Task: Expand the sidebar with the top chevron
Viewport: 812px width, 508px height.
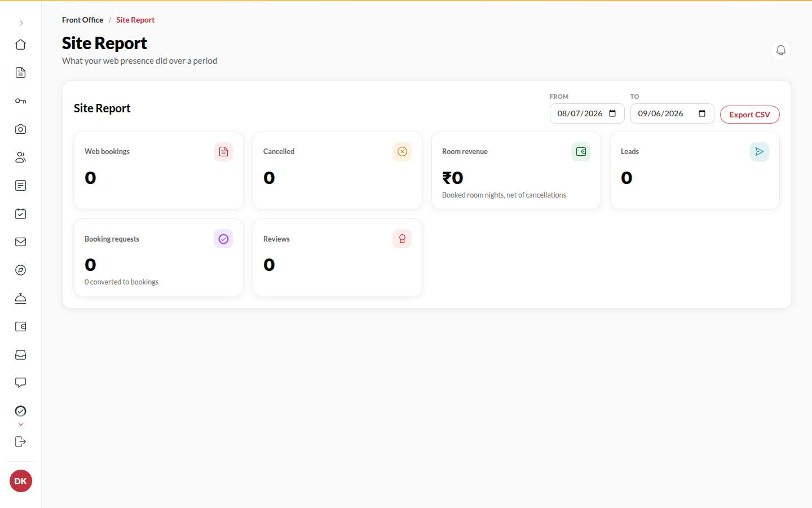Action: (21, 23)
